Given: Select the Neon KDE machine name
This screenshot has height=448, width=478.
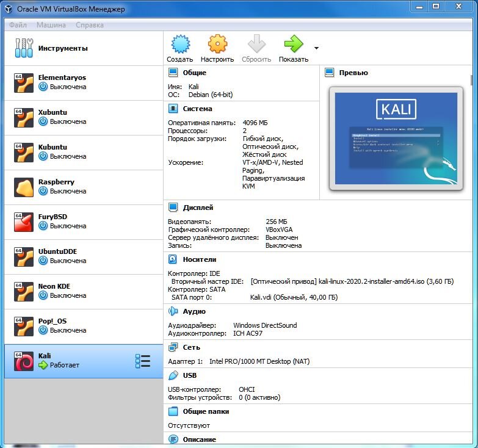Looking at the screenshot, I should click(54, 286).
